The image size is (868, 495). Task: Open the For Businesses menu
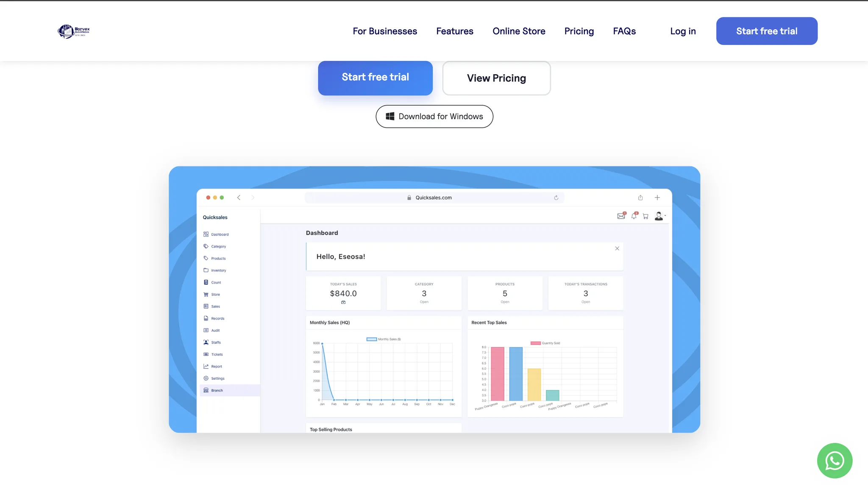point(385,31)
